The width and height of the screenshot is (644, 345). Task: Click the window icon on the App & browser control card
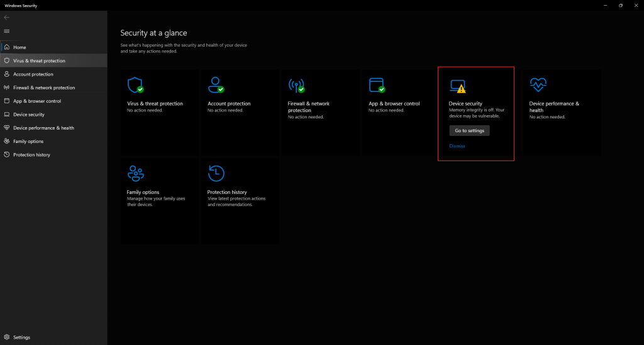click(x=377, y=85)
